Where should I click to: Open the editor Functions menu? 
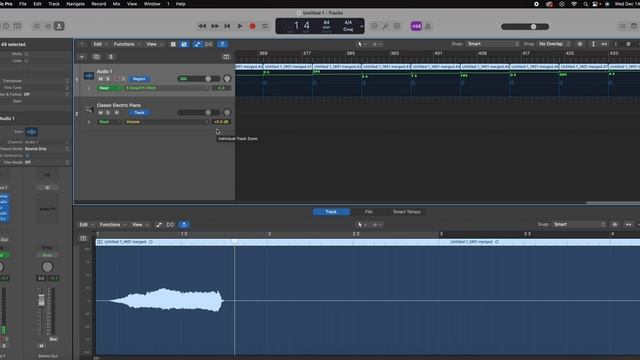[x=113, y=224]
